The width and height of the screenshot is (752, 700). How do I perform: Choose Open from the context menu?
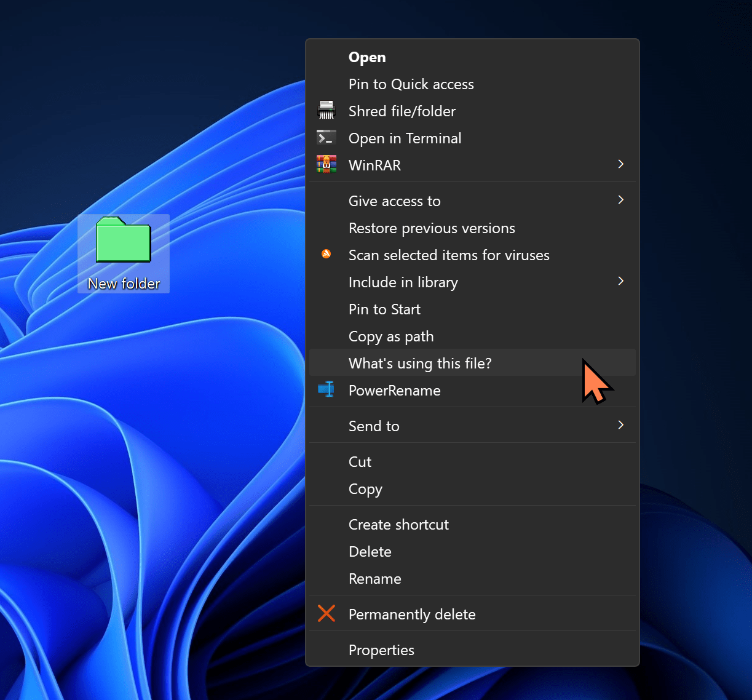pyautogui.click(x=367, y=57)
